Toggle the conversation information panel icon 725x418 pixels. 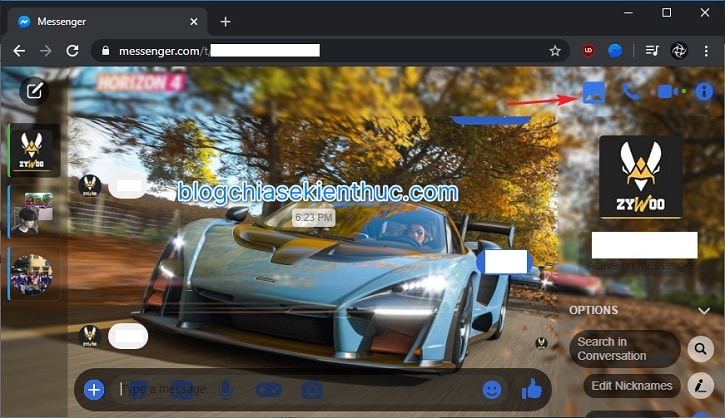coord(704,92)
